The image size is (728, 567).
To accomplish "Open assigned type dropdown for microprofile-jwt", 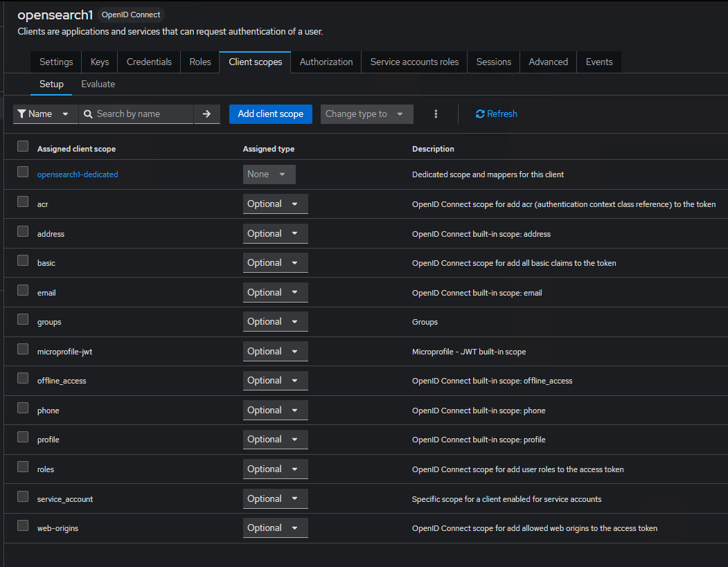I will (x=275, y=351).
